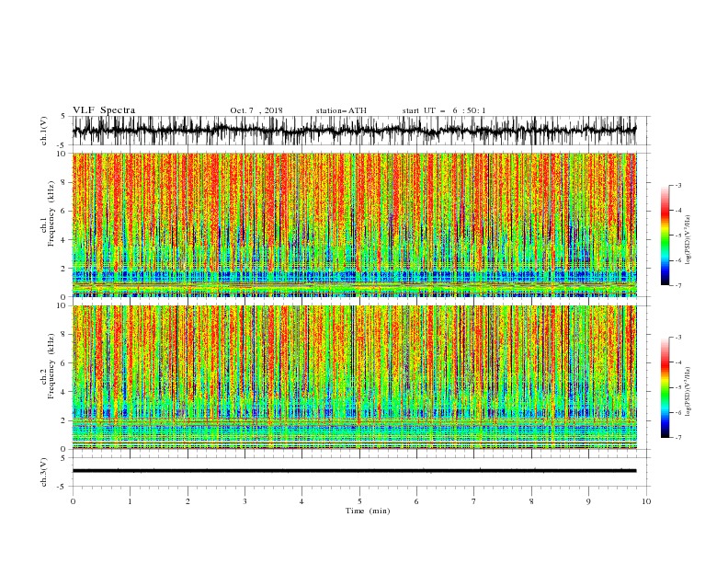728x563 pixels.
Task: Click the 'station=ATH' label
Action: point(341,110)
